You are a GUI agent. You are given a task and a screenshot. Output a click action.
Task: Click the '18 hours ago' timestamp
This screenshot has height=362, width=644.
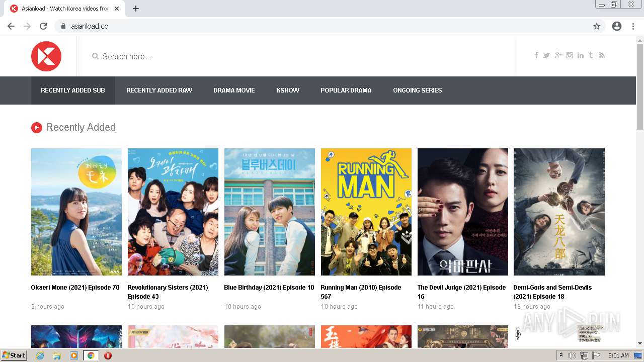(x=532, y=307)
